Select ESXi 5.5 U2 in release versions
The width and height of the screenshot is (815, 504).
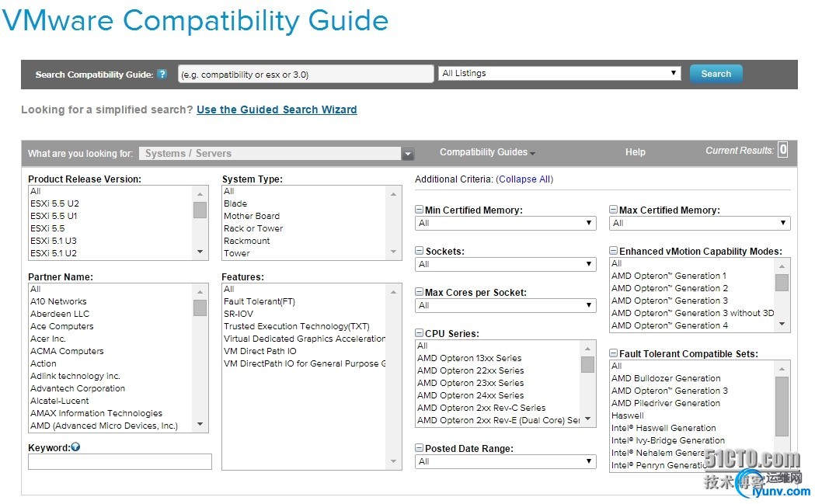[54, 203]
